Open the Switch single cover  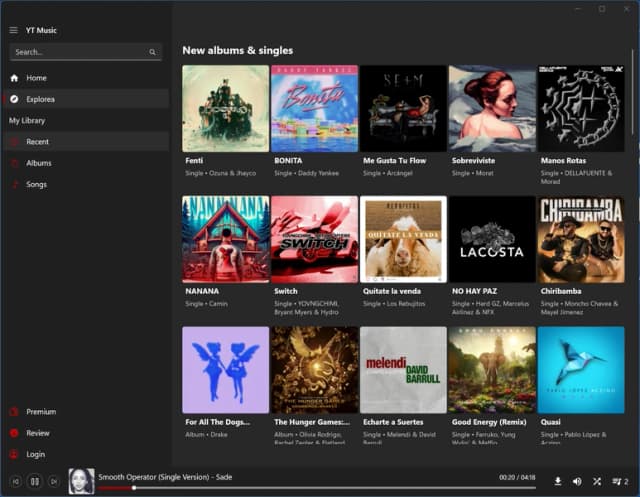(314, 239)
